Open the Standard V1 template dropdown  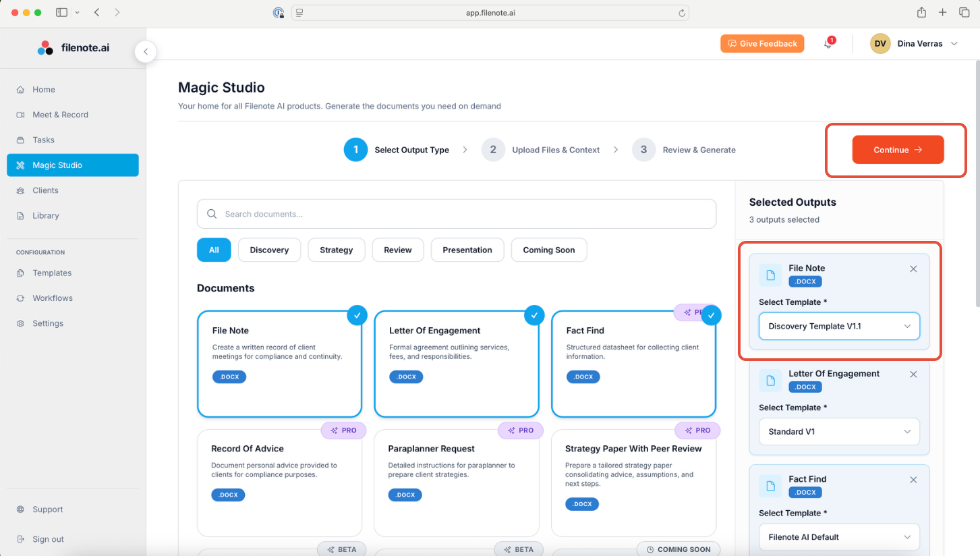coord(839,432)
